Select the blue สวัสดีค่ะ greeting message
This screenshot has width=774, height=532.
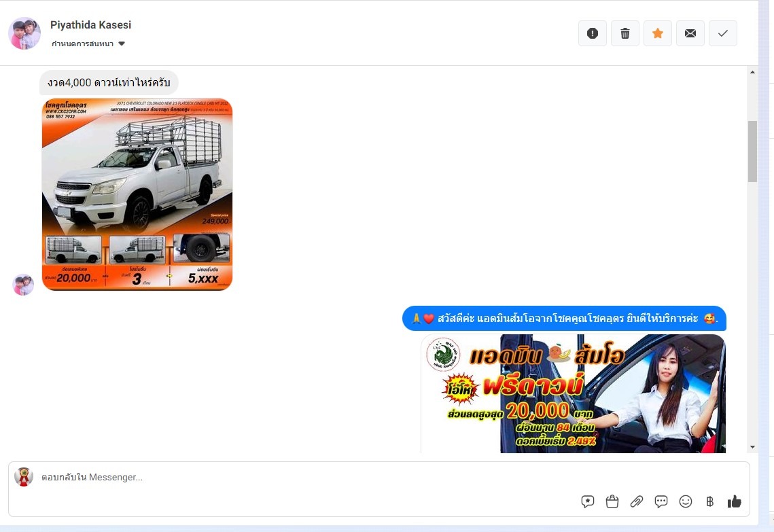564,319
